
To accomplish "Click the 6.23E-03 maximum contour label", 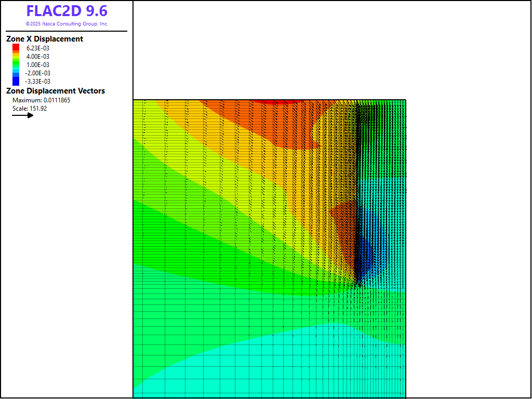I will pyautogui.click(x=38, y=48).
